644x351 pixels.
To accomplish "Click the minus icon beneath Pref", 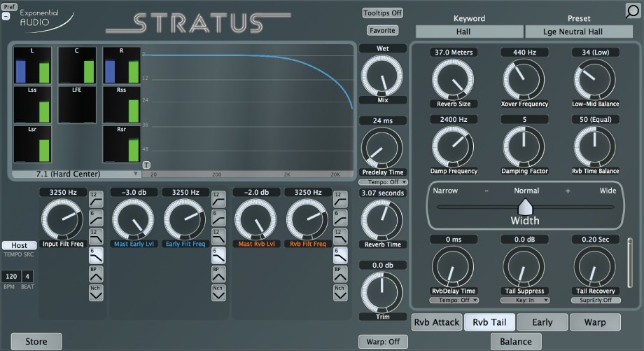I will coord(6,16).
